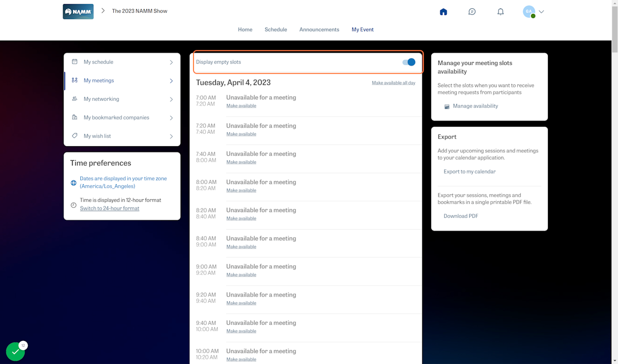This screenshot has height=364, width=618.
Task: Click the green checkmark badge with 12
Action: tap(15, 351)
